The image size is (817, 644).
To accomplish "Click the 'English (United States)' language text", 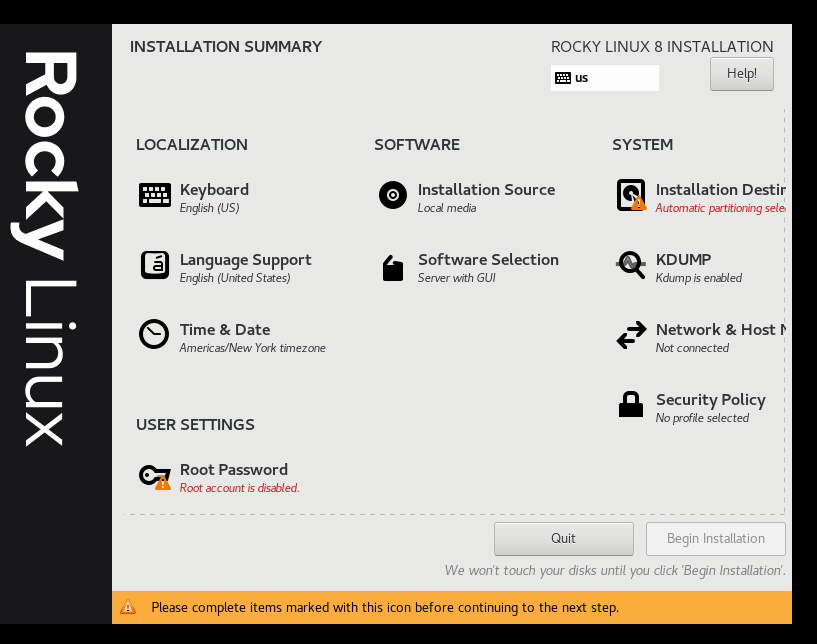I will pyautogui.click(x=235, y=278).
